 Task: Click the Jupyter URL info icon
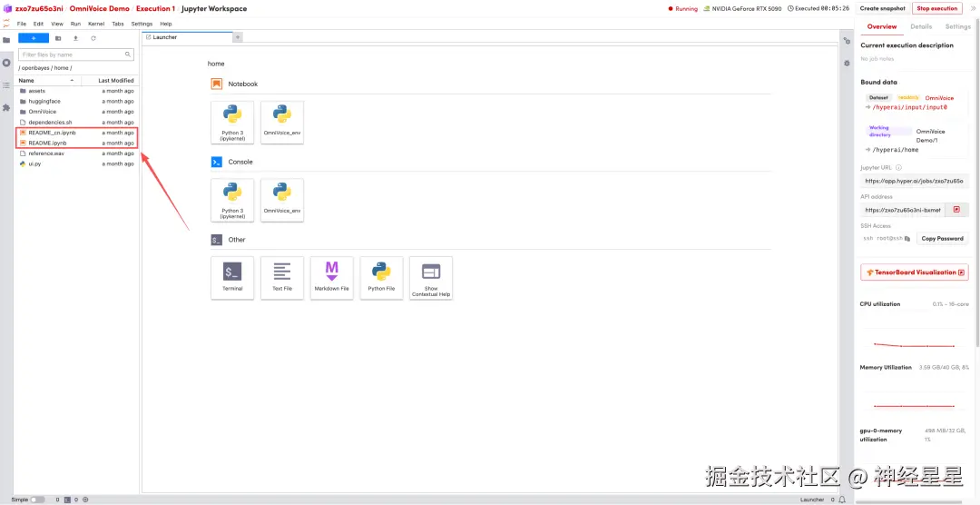898,168
